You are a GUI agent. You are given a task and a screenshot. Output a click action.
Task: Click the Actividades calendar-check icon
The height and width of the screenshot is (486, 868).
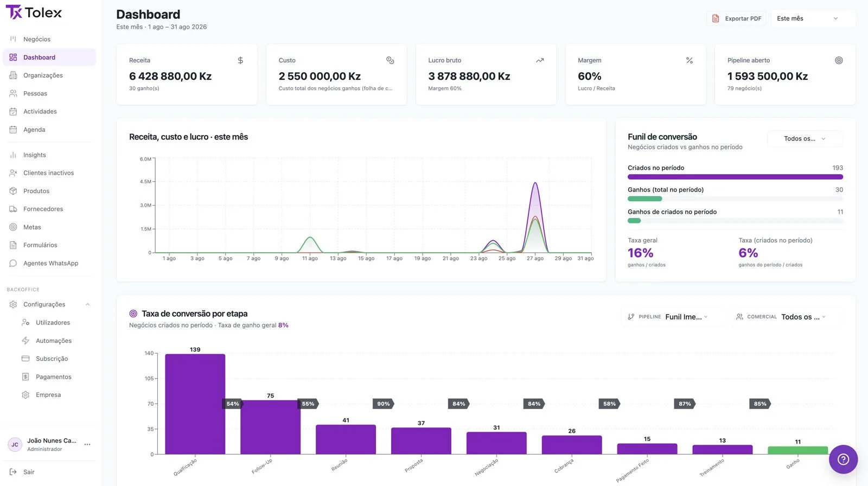pos(13,112)
